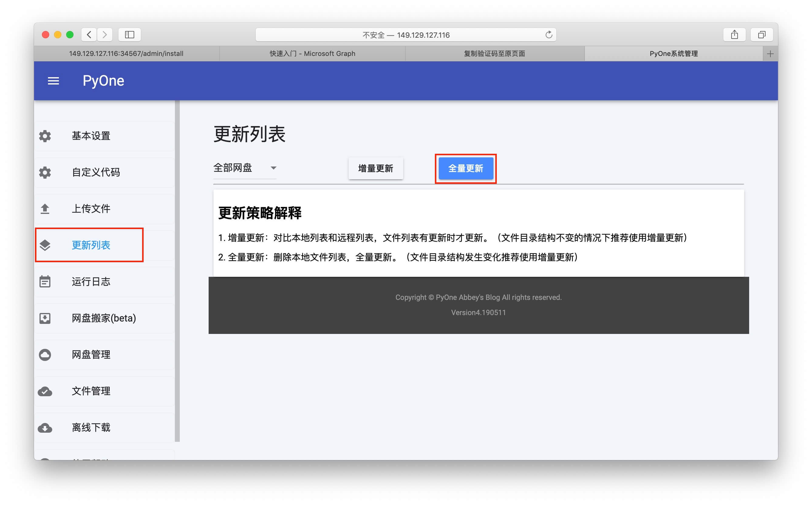Click the cloud download icon for 离线下载
The height and width of the screenshot is (505, 812).
(x=45, y=428)
